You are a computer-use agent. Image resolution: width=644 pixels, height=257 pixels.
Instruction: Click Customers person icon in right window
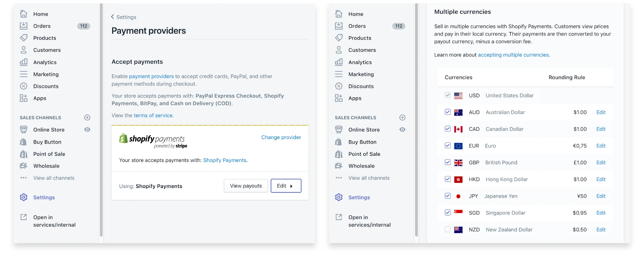339,50
